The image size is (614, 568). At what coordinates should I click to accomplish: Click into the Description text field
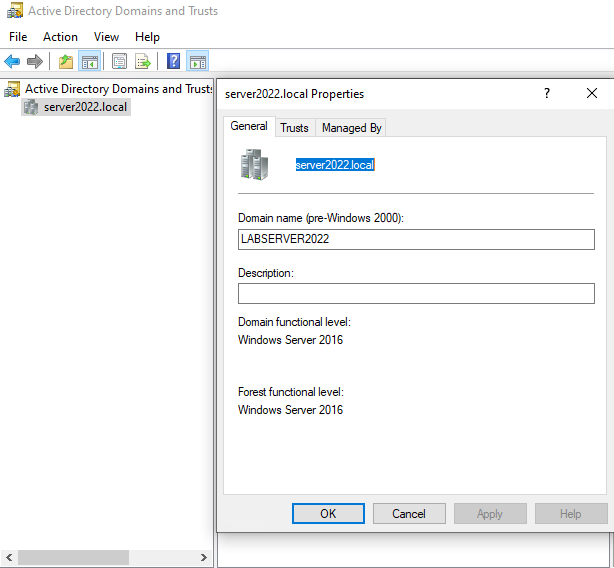416,293
